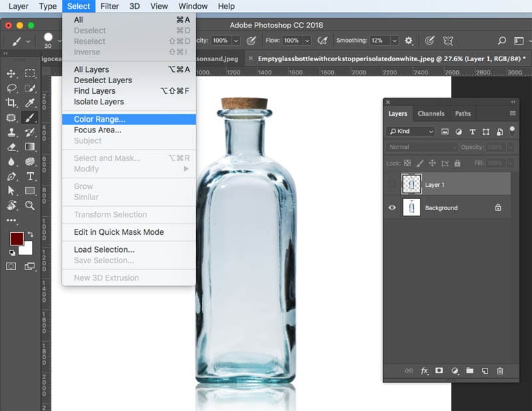Open the Smoothing value dropdown
Viewport: 532px width, 411px height.
pos(394,41)
